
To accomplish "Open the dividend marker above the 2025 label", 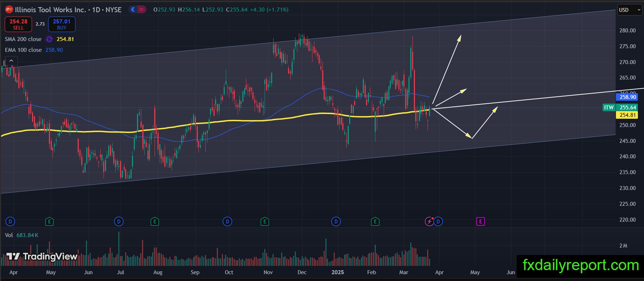I will (336, 221).
